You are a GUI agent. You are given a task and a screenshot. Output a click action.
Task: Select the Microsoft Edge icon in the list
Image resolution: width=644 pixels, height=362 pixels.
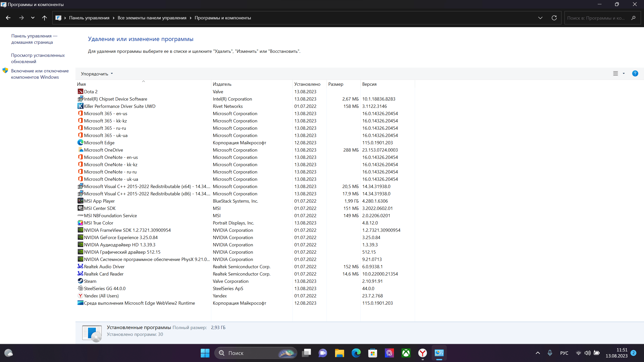point(80,143)
